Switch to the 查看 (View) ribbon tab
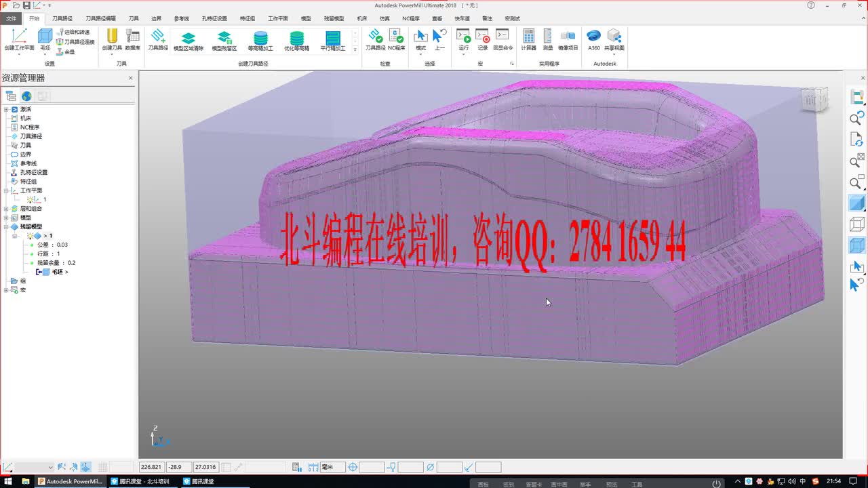Image resolution: width=868 pixels, height=488 pixels. click(x=437, y=18)
